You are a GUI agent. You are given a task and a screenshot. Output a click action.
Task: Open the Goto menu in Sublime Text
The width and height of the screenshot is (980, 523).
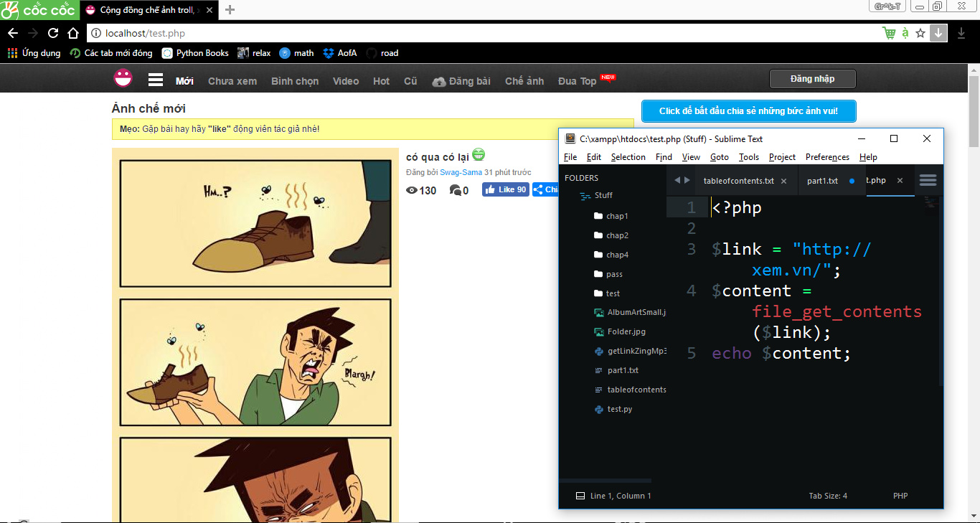point(720,157)
